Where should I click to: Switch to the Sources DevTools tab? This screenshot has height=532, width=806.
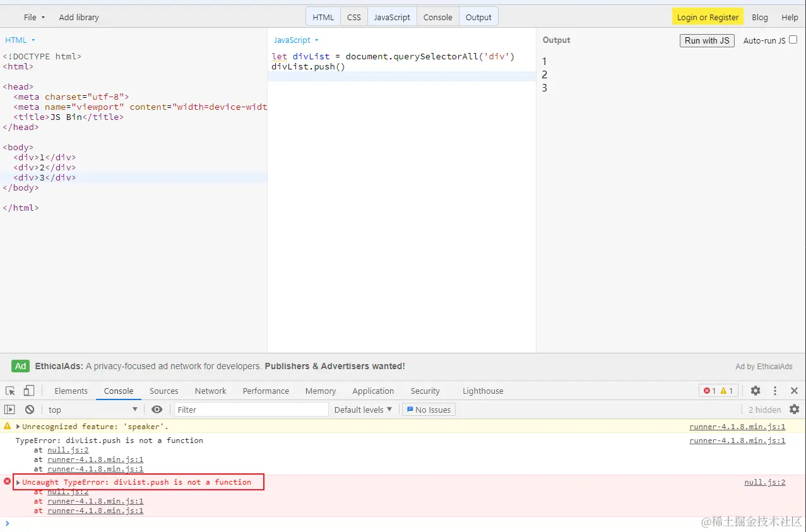point(164,391)
